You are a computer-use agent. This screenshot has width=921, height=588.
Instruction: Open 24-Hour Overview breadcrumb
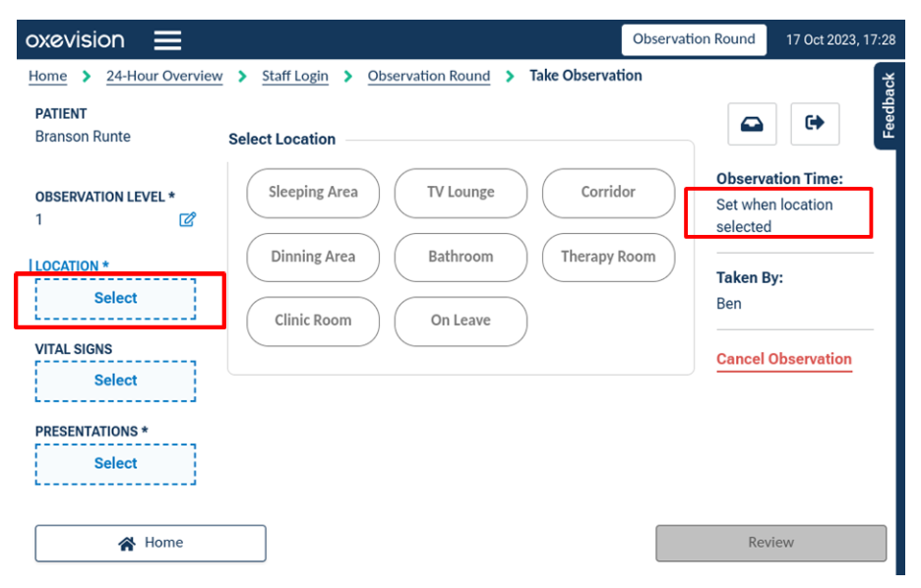(x=164, y=76)
